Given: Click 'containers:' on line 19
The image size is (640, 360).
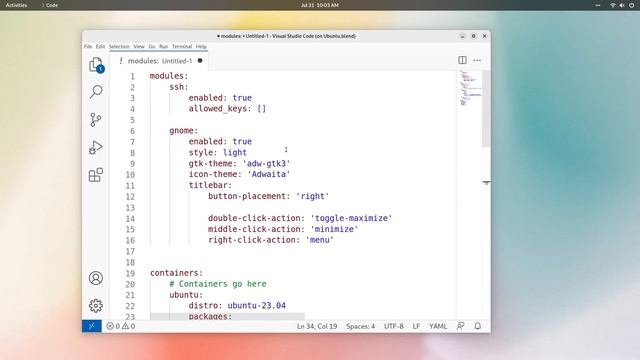Looking at the screenshot, I should tap(176, 273).
